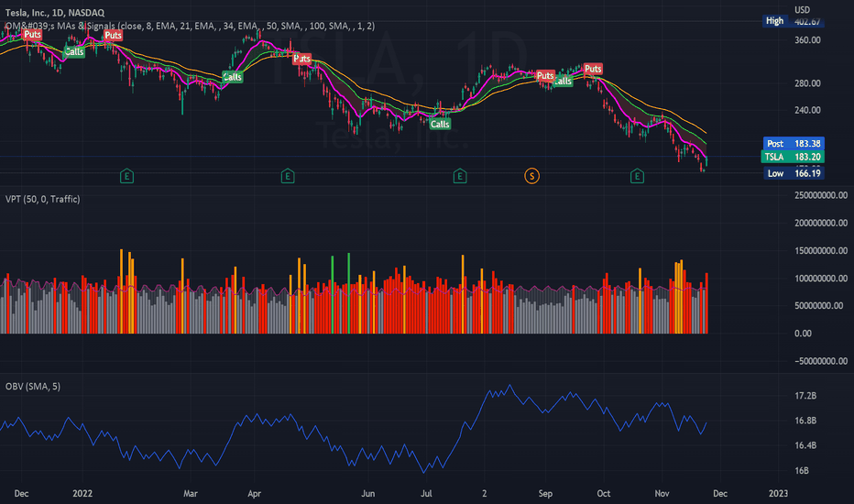Click the 'Tesla, Inc., 1D, NASDAQ' chart title

[54, 13]
